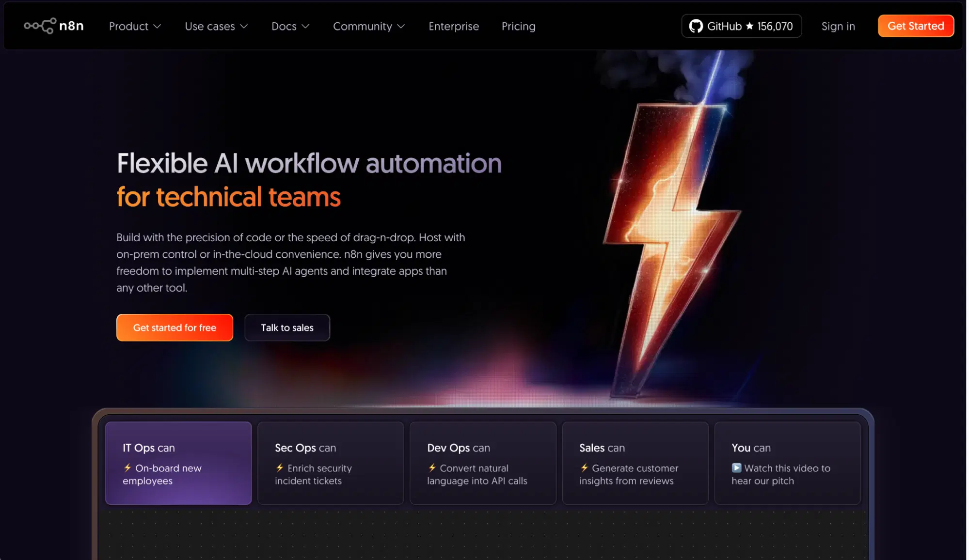Open the Product dropdown menu
Image resolution: width=969 pixels, height=560 pixels.
134,26
